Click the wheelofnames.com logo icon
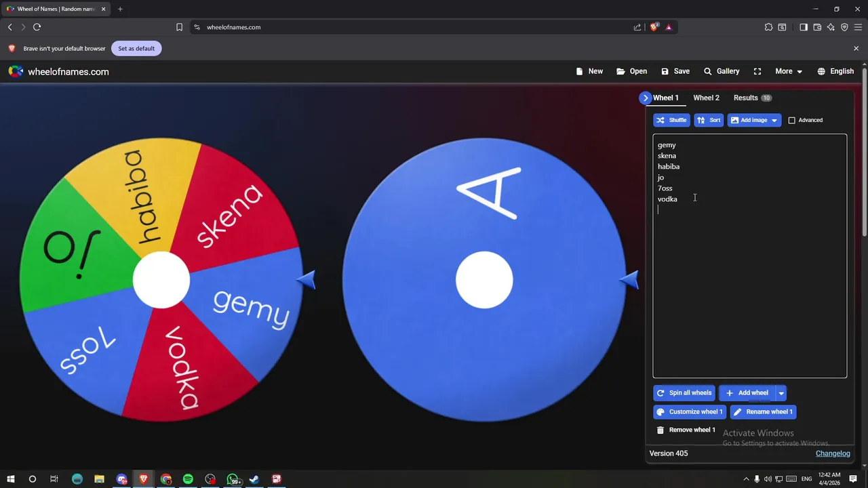Screen dimensions: 868x488 click(16, 71)
